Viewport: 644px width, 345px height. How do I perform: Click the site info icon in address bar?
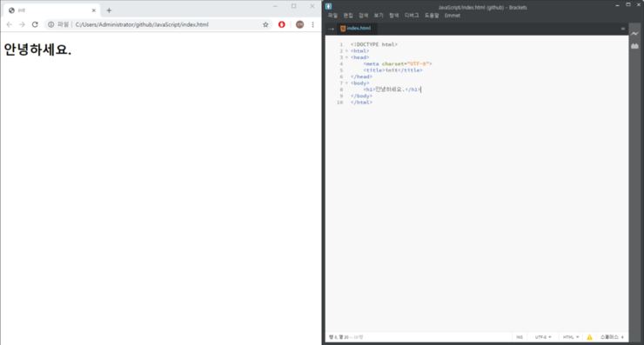point(51,24)
